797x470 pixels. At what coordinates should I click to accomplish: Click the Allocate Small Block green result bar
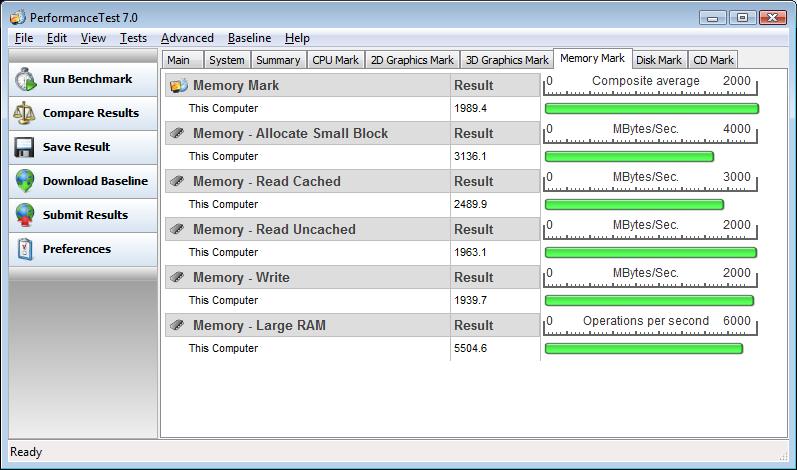[x=629, y=156]
